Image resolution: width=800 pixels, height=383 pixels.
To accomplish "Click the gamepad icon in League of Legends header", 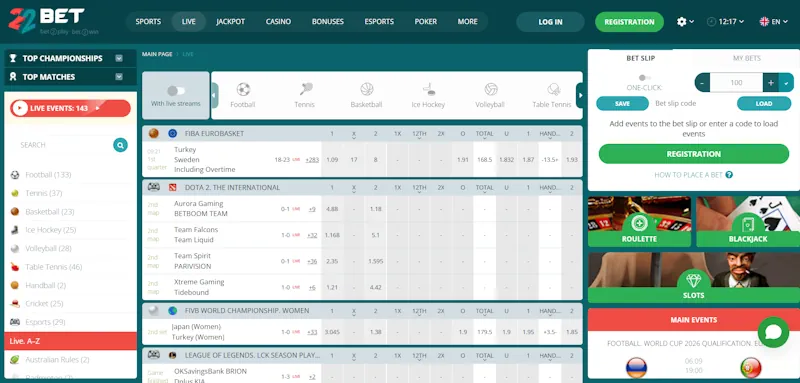I will 153,354.
